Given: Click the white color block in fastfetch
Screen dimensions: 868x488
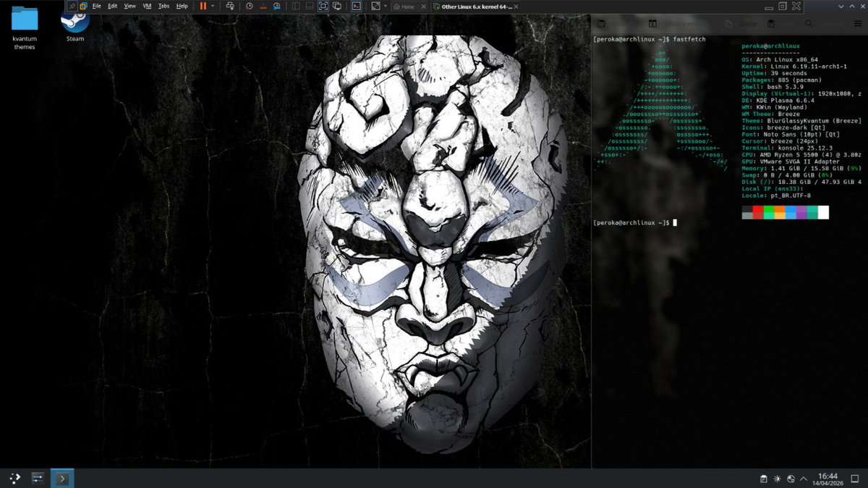Looking at the screenshot, I should pyautogui.click(x=823, y=212).
